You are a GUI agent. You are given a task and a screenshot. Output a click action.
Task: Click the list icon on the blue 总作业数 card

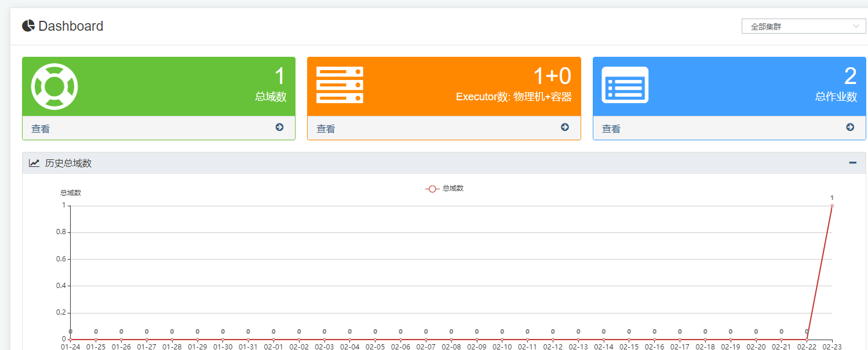point(625,86)
